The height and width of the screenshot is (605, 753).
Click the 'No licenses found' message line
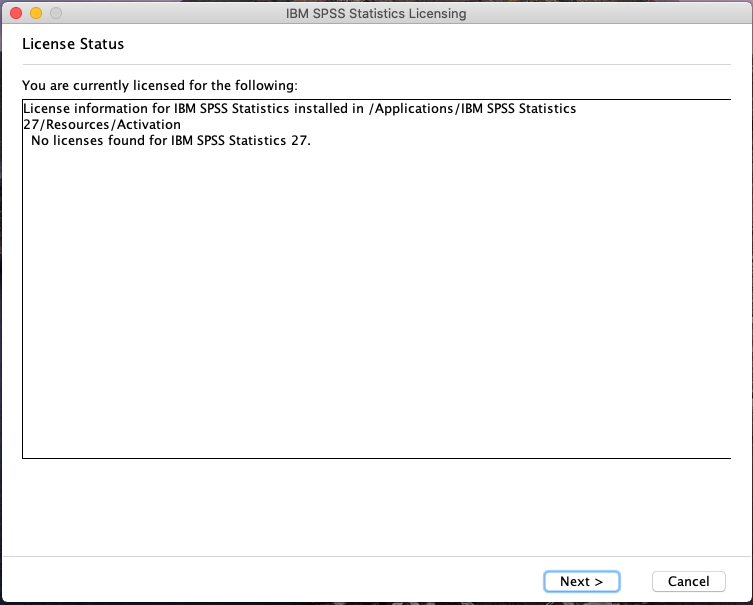[x=171, y=140]
